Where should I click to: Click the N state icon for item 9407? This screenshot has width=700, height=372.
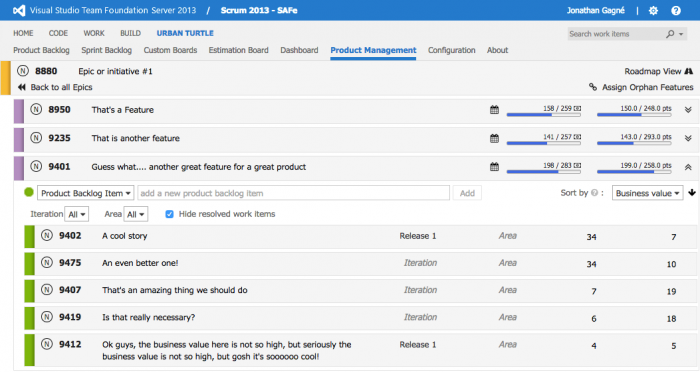tap(47, 290)
